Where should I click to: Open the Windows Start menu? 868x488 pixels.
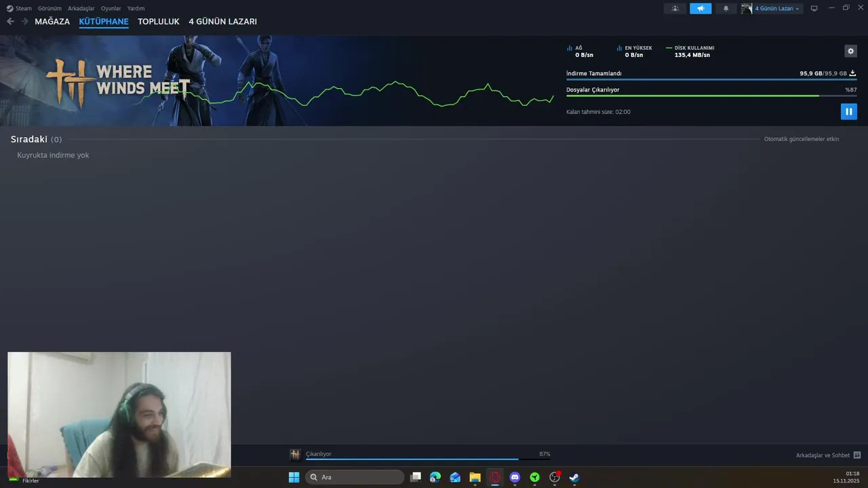[294, 477]
